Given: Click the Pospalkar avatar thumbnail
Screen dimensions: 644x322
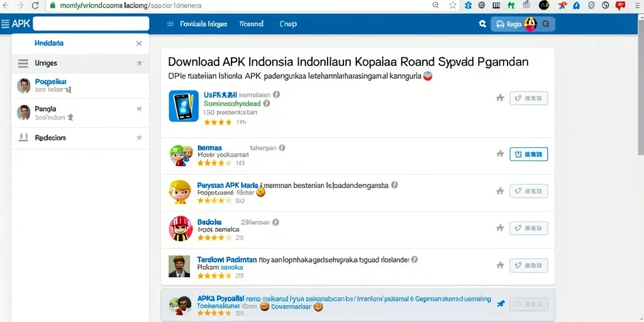Looking at the screenshot, I should click(x=23, y=86).
